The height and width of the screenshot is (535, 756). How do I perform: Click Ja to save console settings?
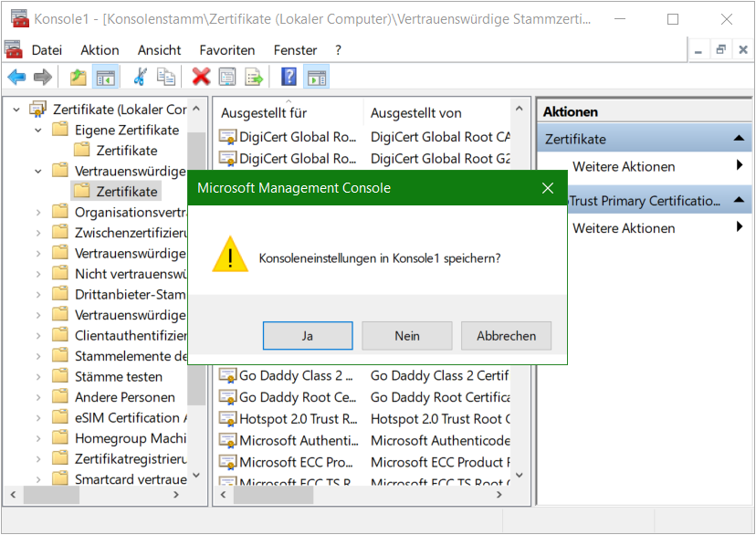click(308, 335)
